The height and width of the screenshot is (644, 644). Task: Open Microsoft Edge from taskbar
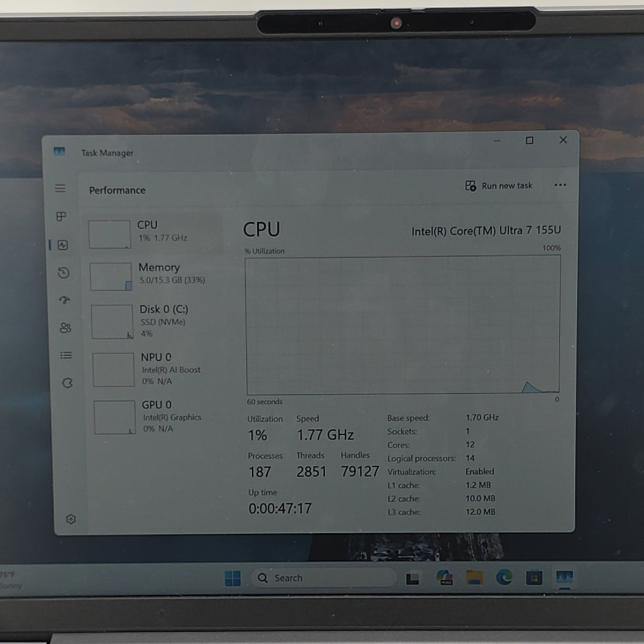pyautogui.click(x=503, y=577)
